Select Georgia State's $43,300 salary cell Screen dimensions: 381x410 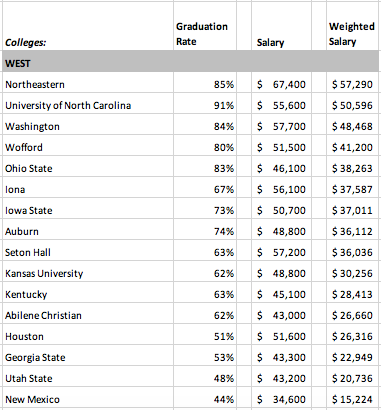tap(282, 356)
